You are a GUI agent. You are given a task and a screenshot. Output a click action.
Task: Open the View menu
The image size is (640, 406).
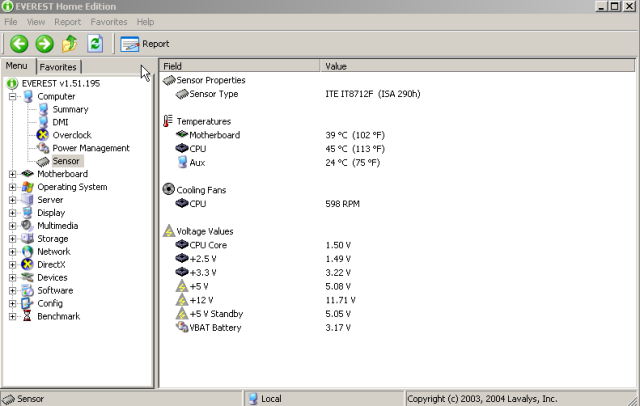point(36,22)
